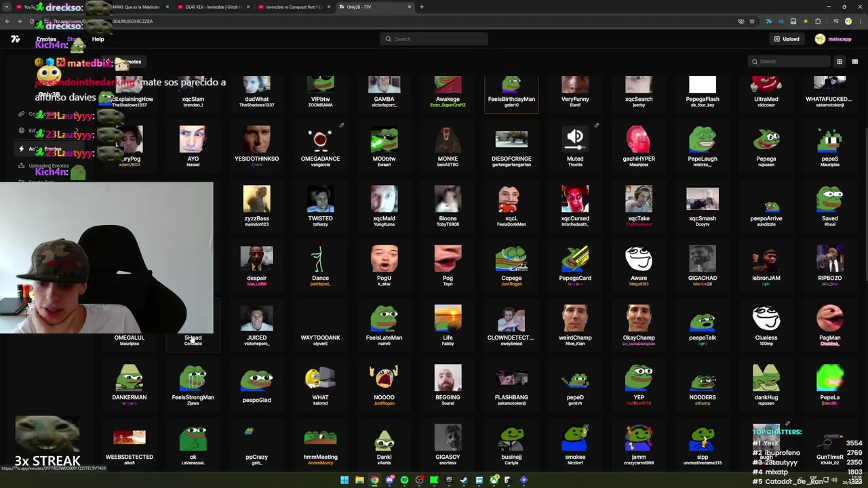The image size is (868, 488).
Task: Focus the emote filter Search field
Action: point(789,62)
